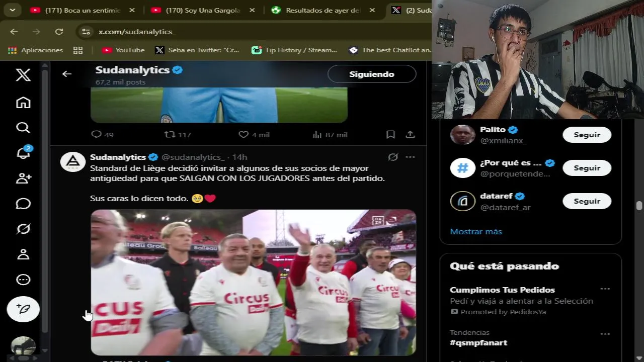Open the Chat messages bubble icon

coord(23,204)
